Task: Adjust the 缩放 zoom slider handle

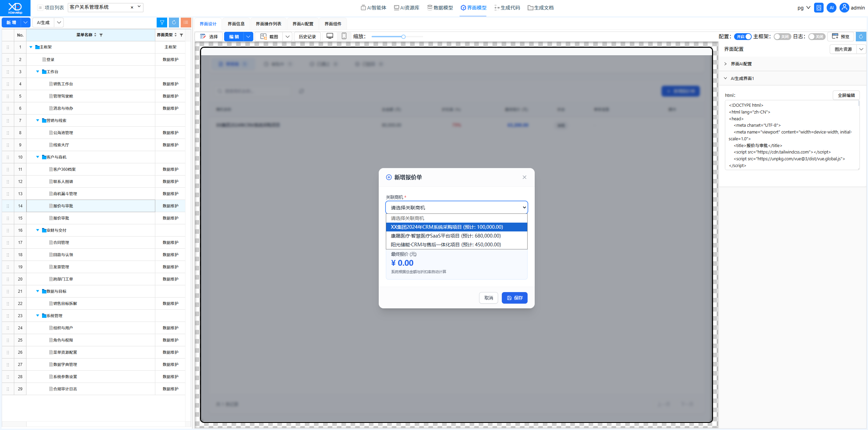Action: 403,37
